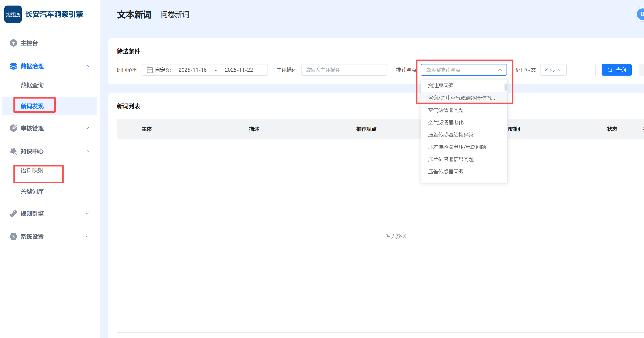Click the 规则引擎 ruler icon

click(13, 213)
